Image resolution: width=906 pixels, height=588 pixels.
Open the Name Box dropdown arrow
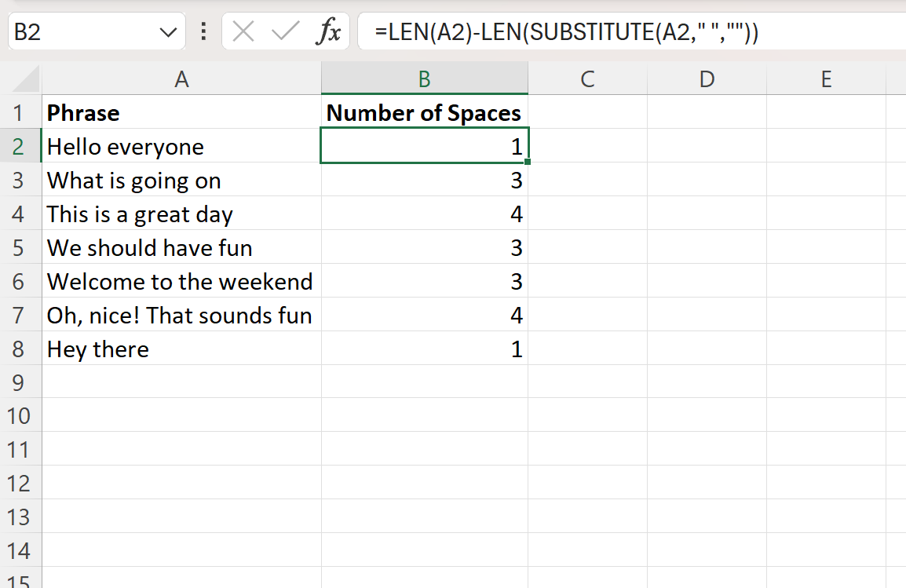pos(167,31)
